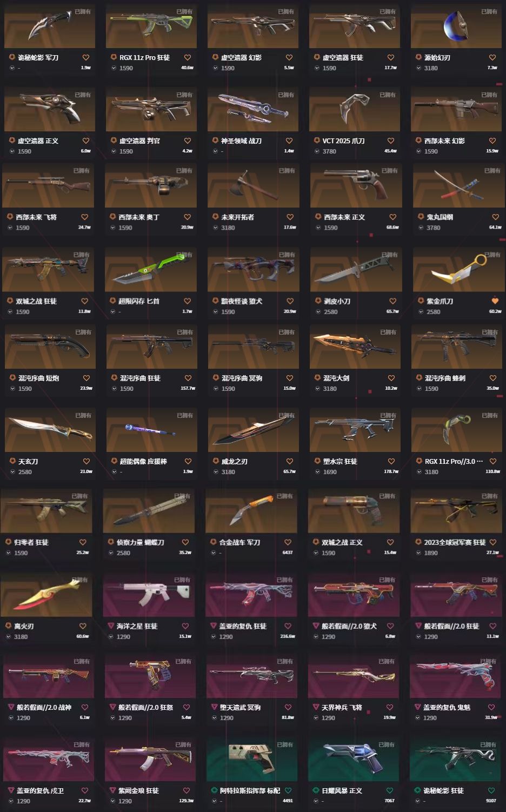Open the 2023全球冠军赛 狂徒 skin name
The width and height of the screenshot is (506, 812).
(455, 542)
